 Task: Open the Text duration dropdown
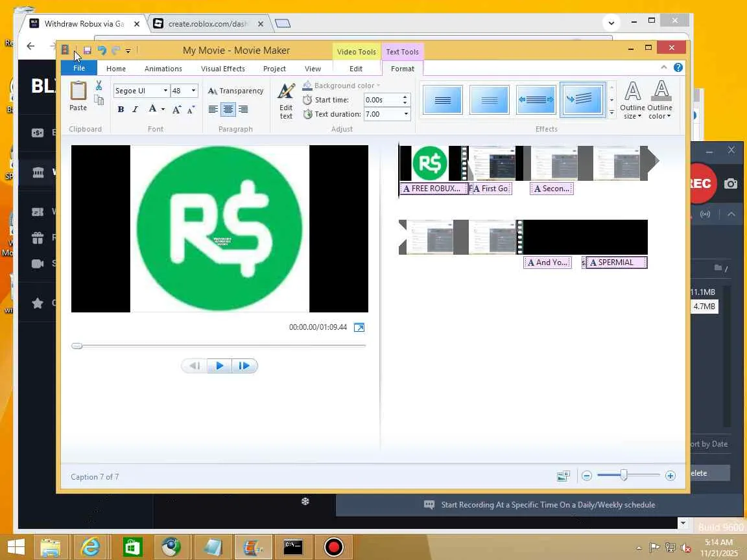pos(406,114)
